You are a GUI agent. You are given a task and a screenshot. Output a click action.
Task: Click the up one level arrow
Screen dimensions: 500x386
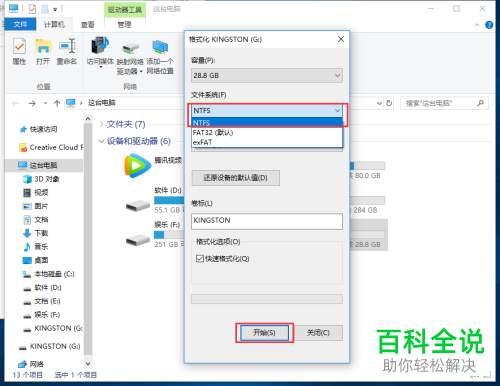[x=57, y=103]
